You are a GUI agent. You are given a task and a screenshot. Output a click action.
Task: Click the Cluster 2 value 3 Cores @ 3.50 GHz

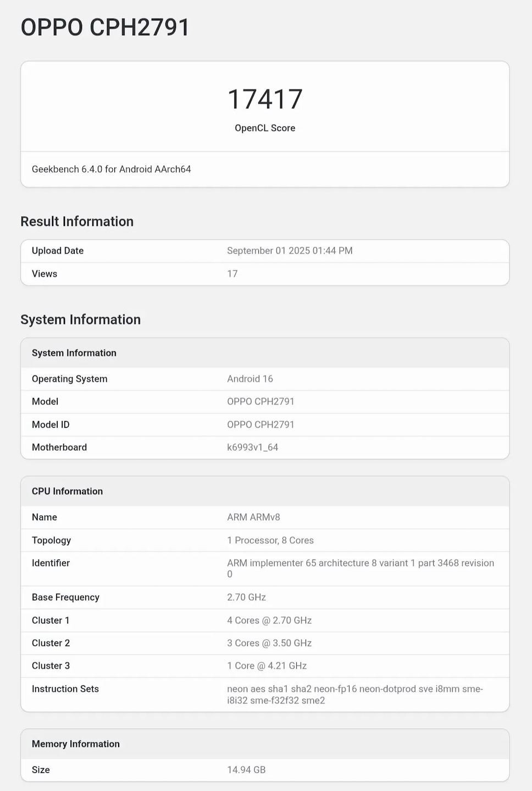click(x=269, y=643)
